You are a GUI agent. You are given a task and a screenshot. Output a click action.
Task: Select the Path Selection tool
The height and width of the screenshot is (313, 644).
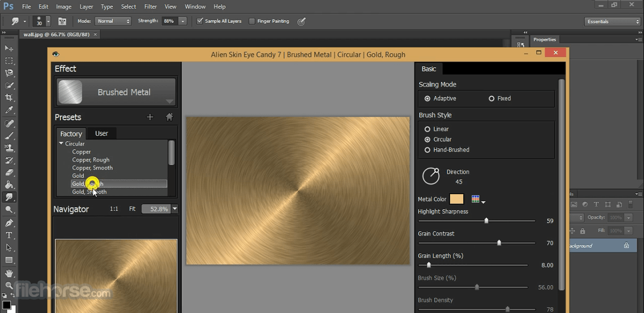point(9,247)
